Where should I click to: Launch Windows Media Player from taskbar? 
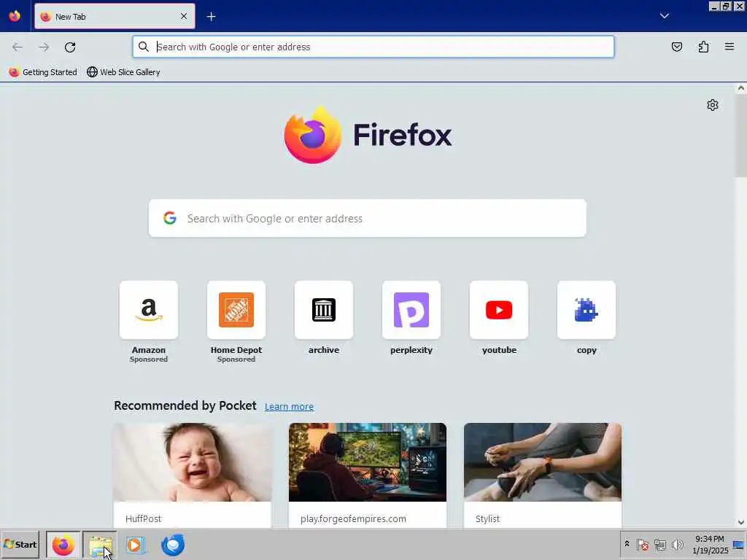pos(136,545)
